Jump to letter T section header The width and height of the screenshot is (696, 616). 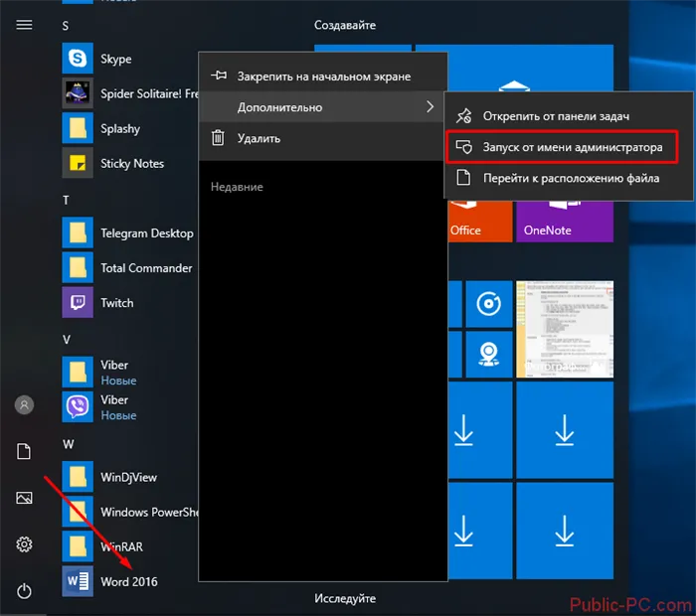(x=66, y=200)
